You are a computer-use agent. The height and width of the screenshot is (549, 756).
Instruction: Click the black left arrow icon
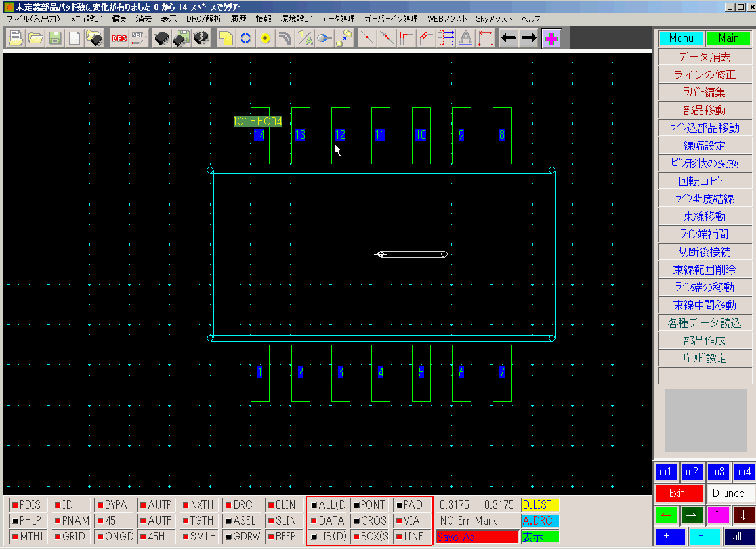(x=508, y=38)
